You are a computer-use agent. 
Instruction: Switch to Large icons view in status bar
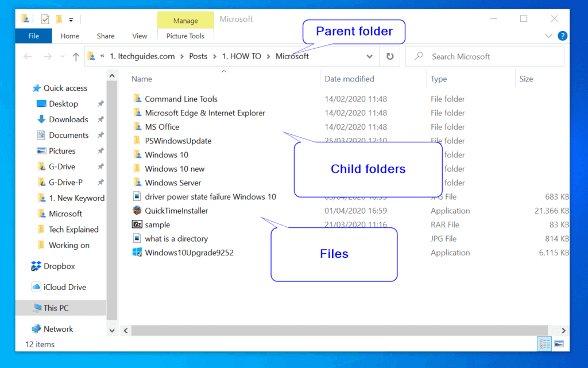click(x=559, y=344)
